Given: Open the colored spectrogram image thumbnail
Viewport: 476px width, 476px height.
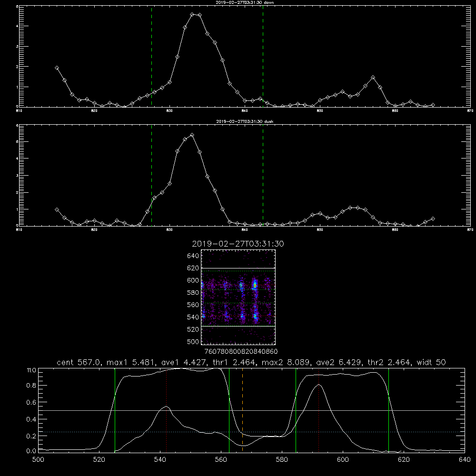Looking at the screenshot, I should [x=238, y=297].
